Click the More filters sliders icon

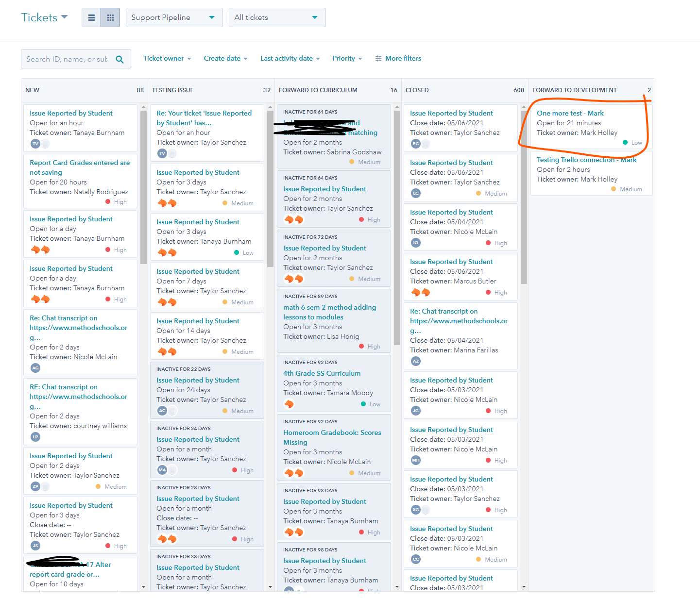(378, 59)
